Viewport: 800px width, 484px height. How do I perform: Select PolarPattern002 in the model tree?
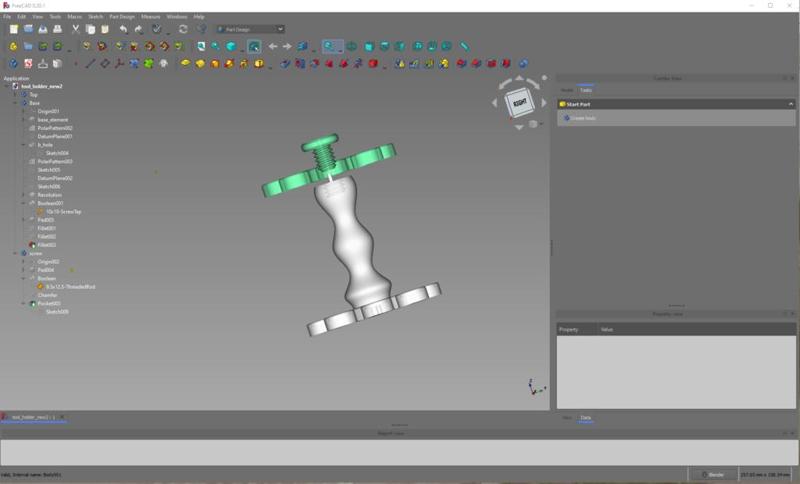point(55,128)
